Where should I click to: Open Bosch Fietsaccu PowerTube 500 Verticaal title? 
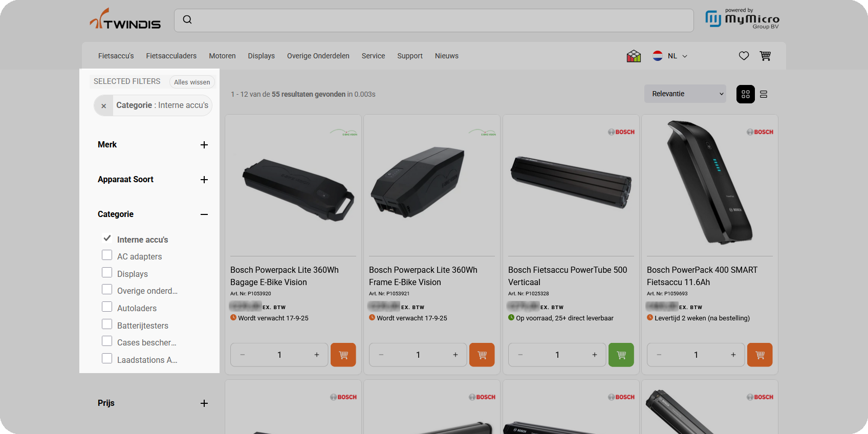click(x=568, y=276)
